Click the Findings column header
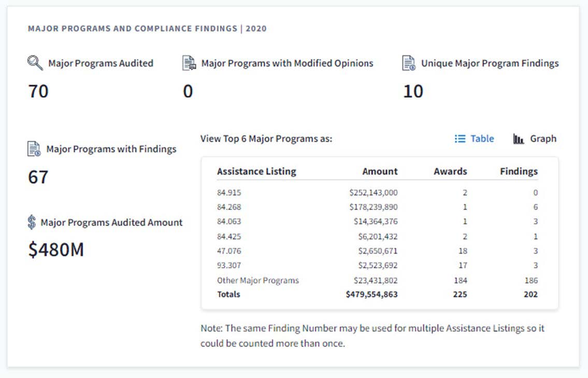Viewport: 588px width, 378px height. (x=519, y=171)
